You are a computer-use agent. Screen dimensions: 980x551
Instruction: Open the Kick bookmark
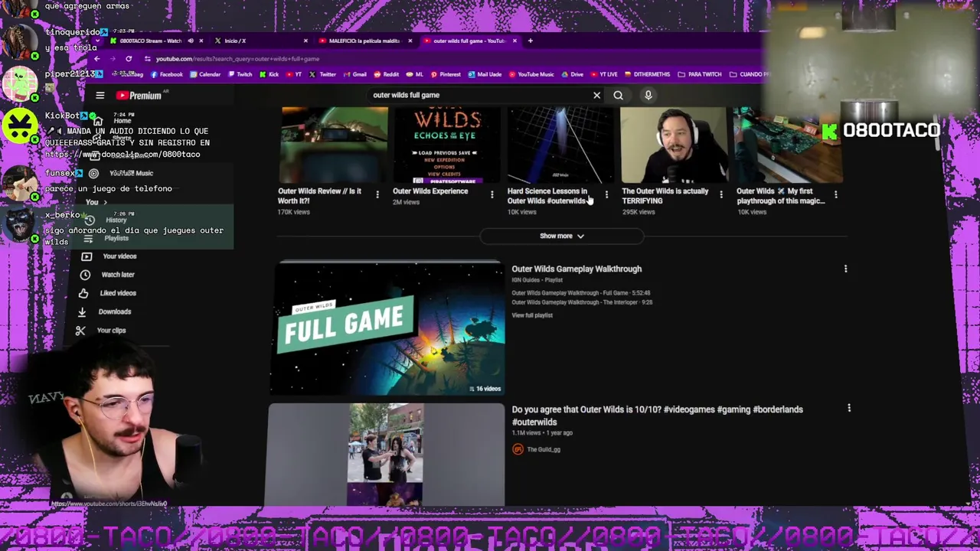pyautogui.click(x=269, y=74)
